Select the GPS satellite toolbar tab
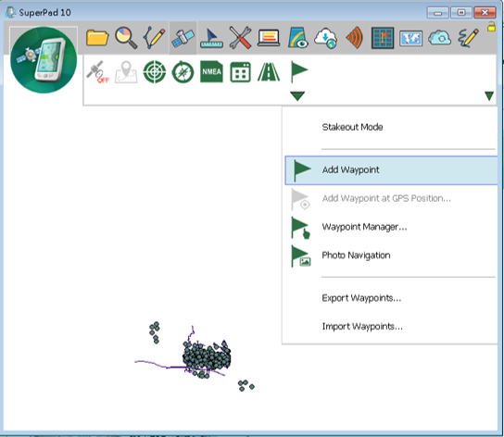The width and height of the screenshot is (504, 437). pos(183,38)
